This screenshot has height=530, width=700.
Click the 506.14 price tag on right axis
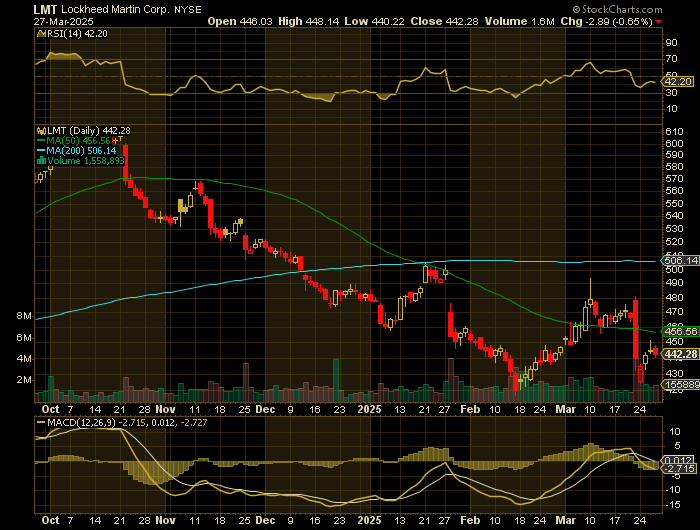(681, 260)
